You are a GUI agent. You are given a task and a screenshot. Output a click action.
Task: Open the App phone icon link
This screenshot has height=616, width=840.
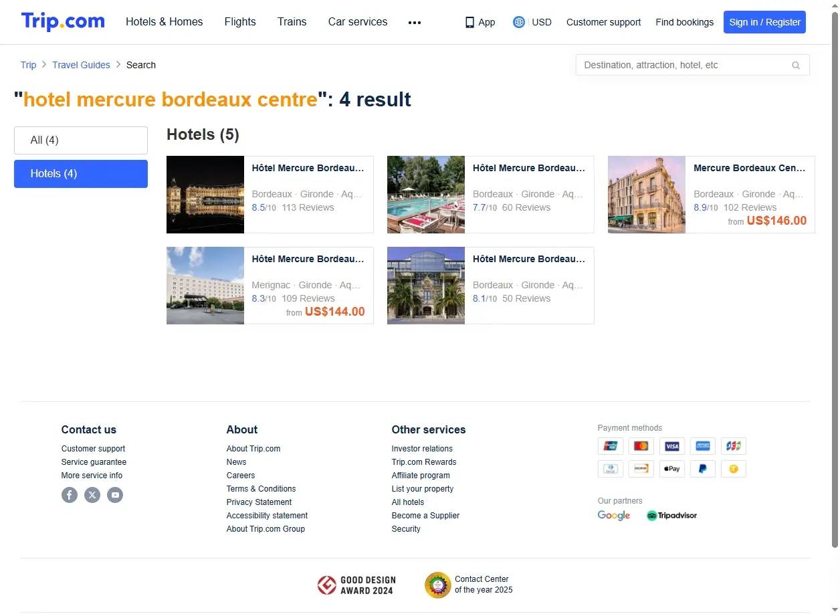[480, 22]
